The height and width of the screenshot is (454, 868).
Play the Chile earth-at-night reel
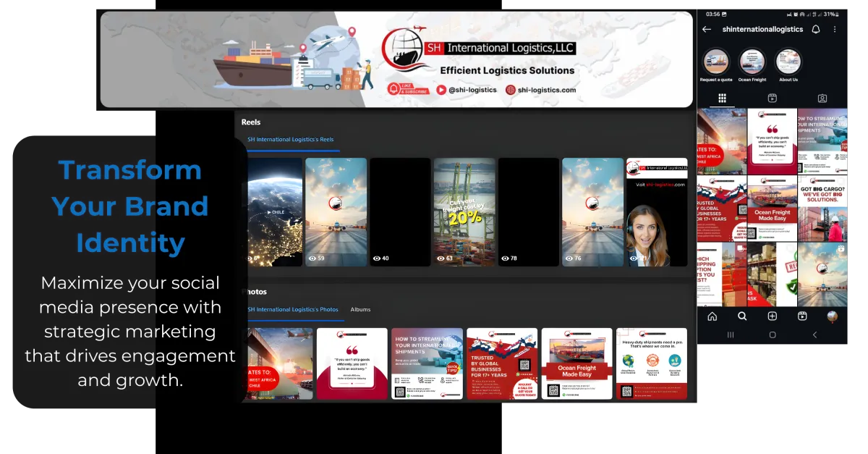tap(275, 212)
